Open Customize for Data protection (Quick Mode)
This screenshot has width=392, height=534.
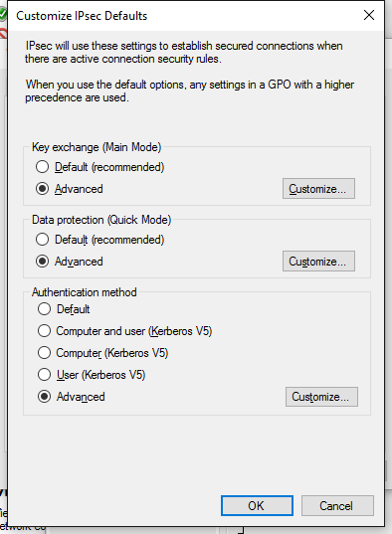tap(318, 262)
